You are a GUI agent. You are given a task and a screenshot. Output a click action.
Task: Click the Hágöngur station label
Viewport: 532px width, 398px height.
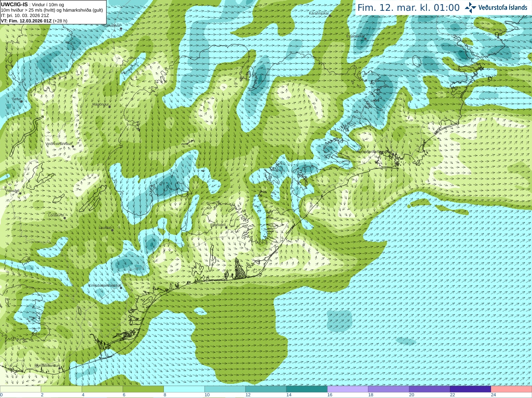pyautogui.click(x=100, y=104)
